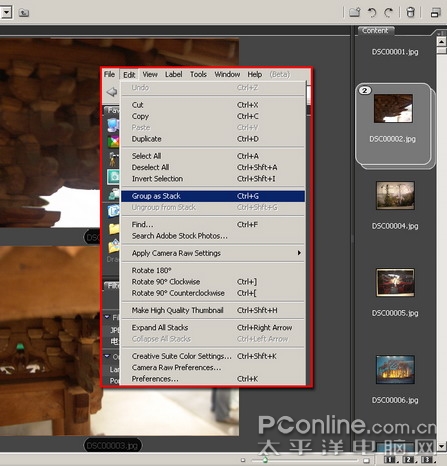Image resolution: width=447 pixels, height=466 pixels.
Task: Choose Rotate 90° Counterclockwise menu entry
Action: pyautogui.click(x=213, y=293)
